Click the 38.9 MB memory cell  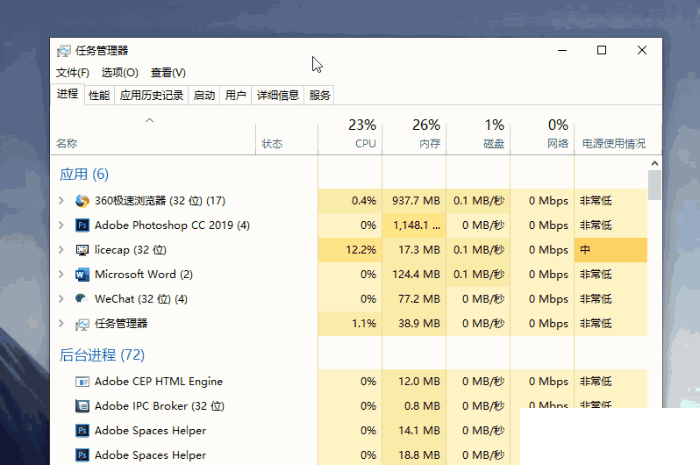[414, 324]
